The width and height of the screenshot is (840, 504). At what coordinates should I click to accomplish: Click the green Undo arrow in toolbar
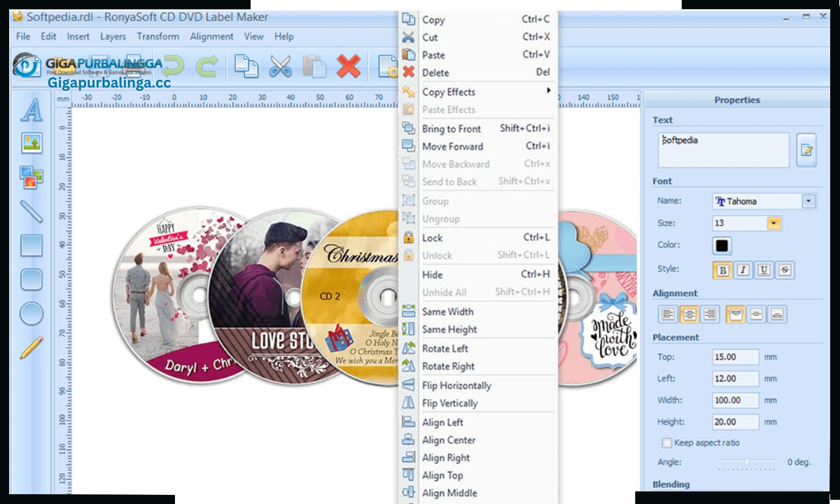[172, 66]
